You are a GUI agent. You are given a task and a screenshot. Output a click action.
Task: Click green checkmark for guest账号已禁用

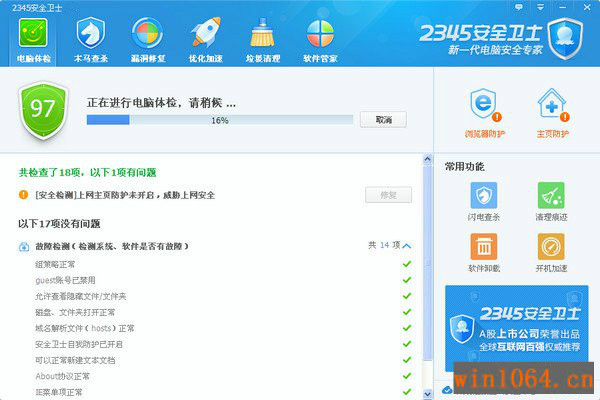coord(407,280)
